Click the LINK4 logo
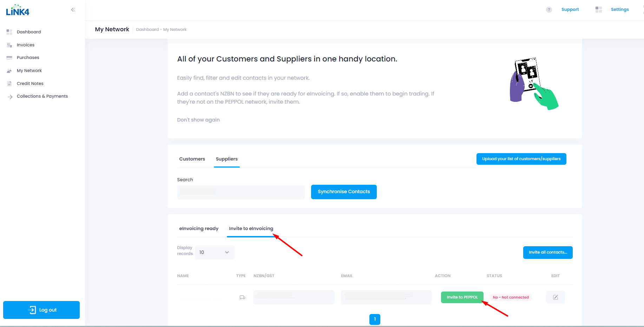644x327 pixels. click(18, 10)
